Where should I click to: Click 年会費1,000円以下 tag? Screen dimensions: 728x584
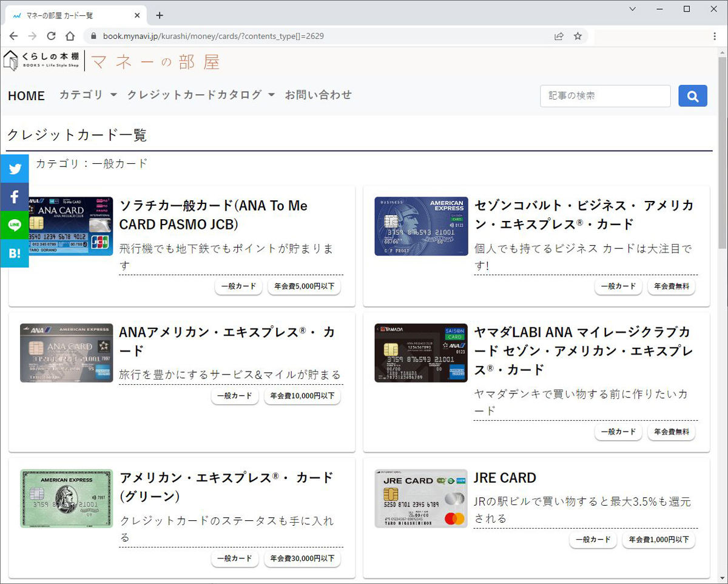tap(659, 540)
